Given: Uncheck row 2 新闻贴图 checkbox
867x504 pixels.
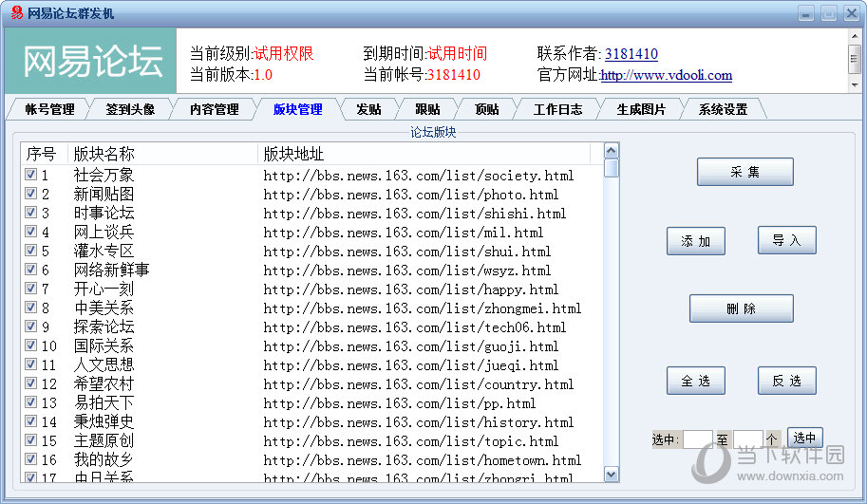Looking at the screenshot, I should pos(31,194).
